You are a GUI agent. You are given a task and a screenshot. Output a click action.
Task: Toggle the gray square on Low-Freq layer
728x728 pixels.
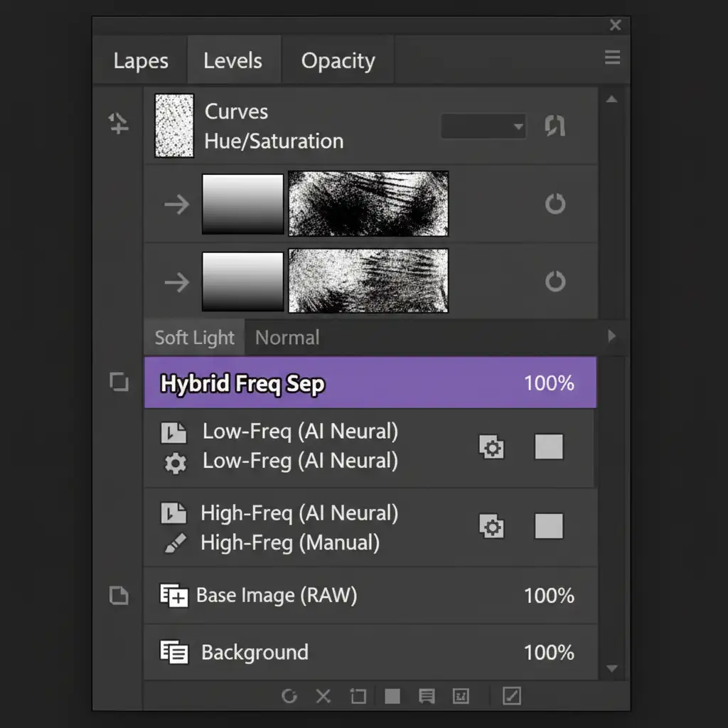coord(548,447)
